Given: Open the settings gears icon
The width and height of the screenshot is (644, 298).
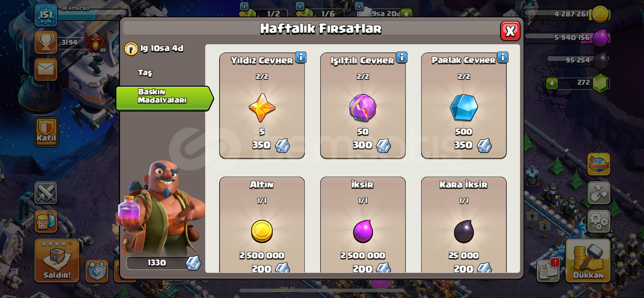Looking at the screenshot, I should (x=599, y=221).
